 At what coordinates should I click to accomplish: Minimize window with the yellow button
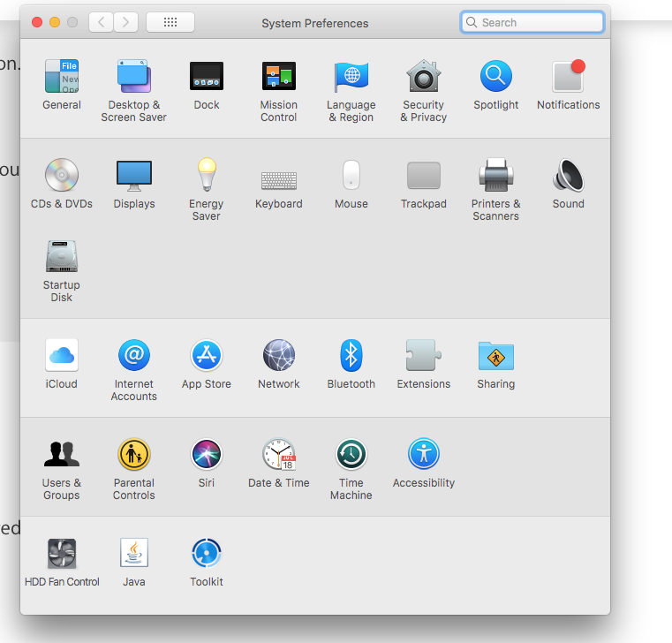(55, 22)
